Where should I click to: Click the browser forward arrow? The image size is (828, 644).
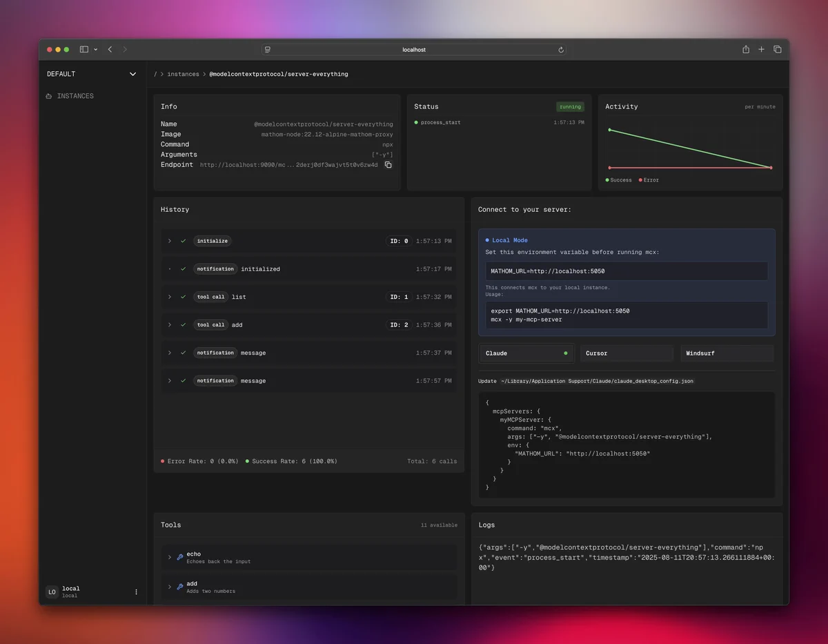click(x=125, y=50)
